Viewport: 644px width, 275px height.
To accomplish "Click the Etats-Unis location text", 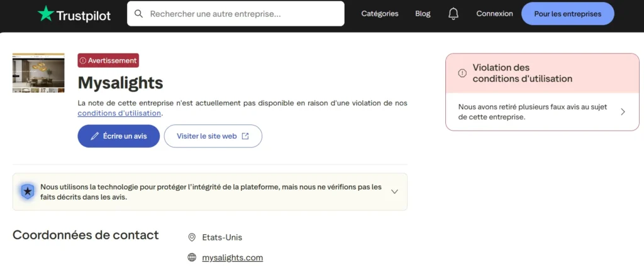I will click(222, 237).
